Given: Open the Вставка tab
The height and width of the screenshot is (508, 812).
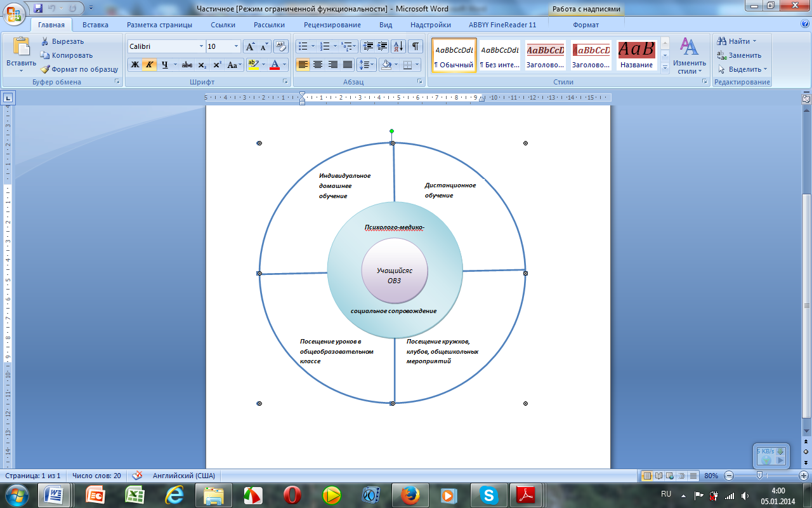Looking at the screenshot, I should coord(95,25).
